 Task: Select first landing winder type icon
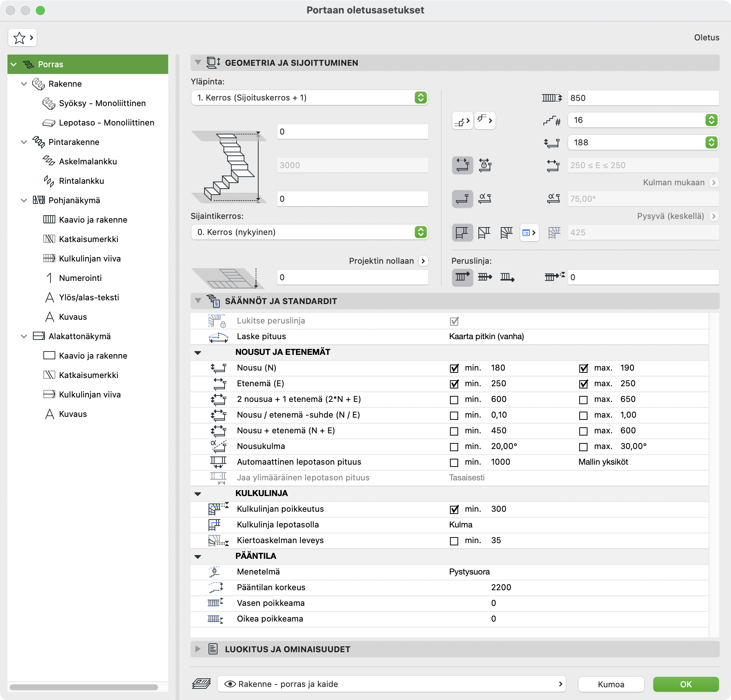click(462, 232)
